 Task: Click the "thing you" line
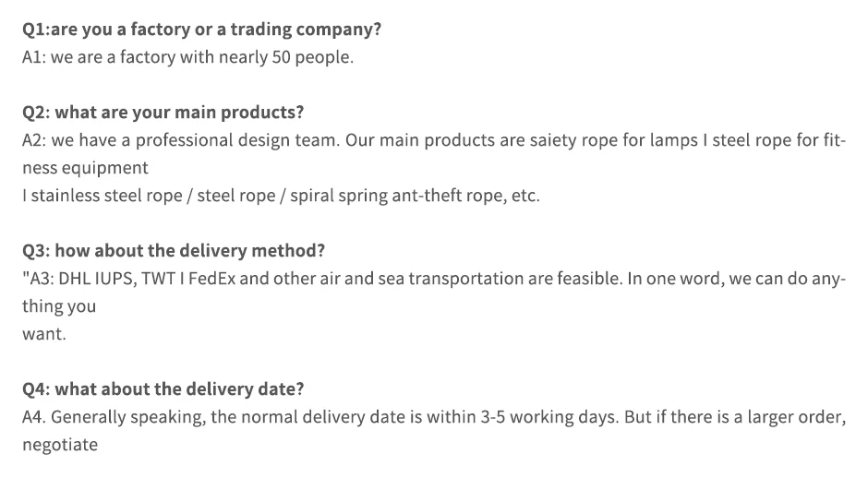(x=59, y=306)
